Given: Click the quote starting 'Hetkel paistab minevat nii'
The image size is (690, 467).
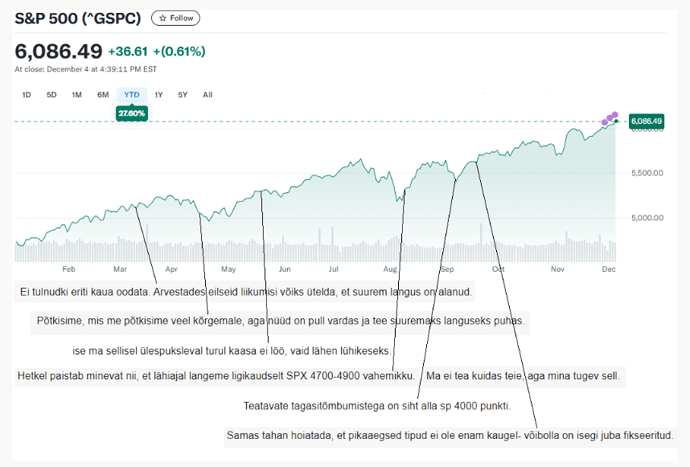Looking at the screenshot, I should [x=216, y=376].
